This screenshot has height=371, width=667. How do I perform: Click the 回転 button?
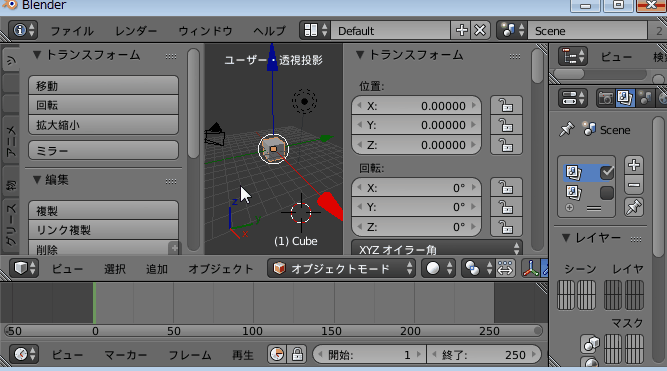[103, 105]
